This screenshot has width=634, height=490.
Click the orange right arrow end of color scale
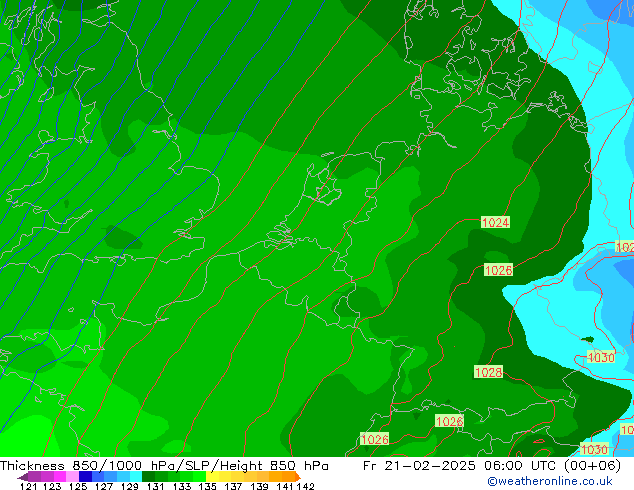298,477
